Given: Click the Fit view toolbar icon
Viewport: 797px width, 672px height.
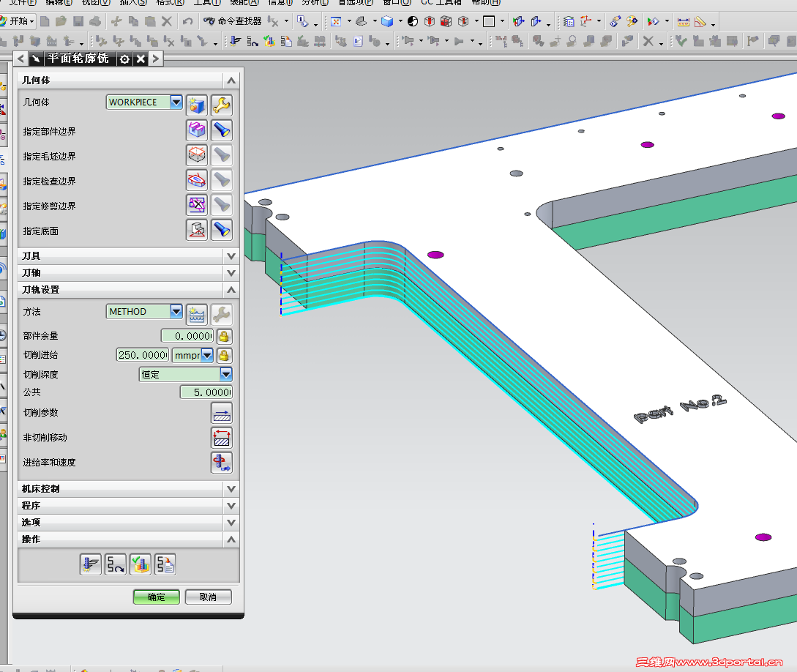Looking at the screenshot, I should click(336, 21).
